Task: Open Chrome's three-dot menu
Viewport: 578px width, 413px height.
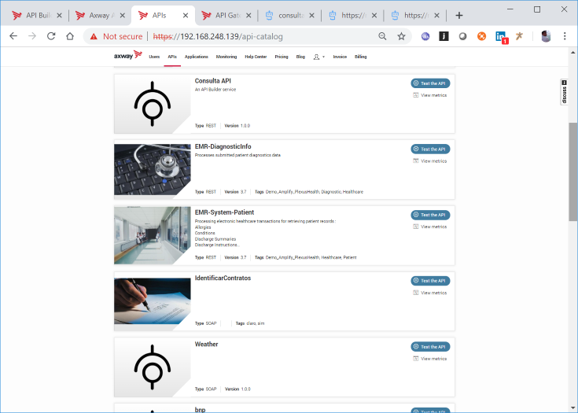Action: pyautogui.click(x=564, y=36)
